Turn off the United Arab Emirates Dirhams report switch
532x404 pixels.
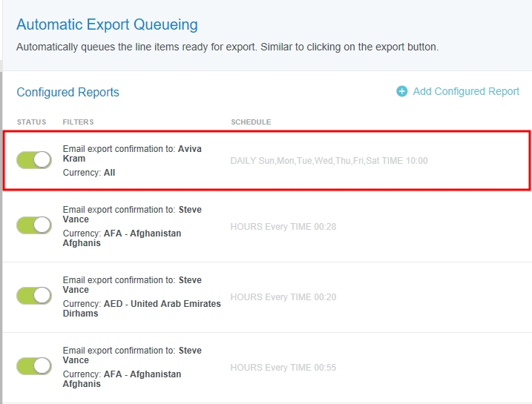tap(34, 296)
